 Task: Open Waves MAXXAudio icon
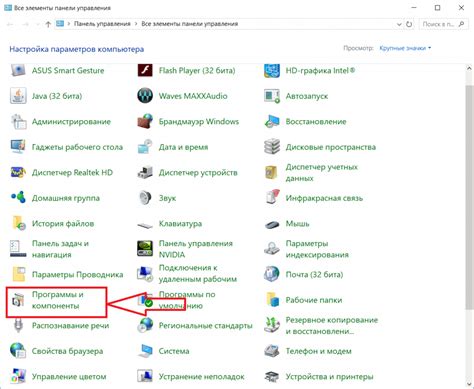145,96
